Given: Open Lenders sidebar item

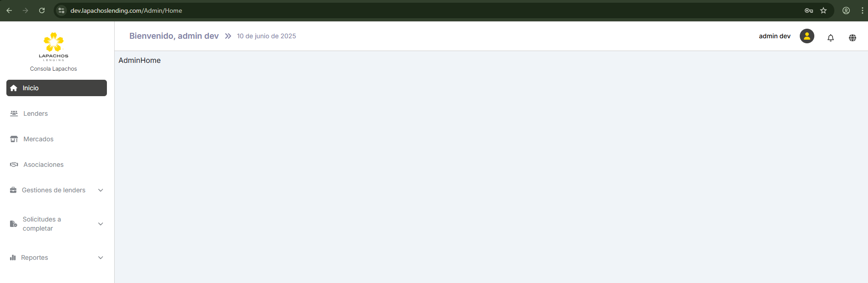Looking at the screenshot, I should (56, 113).
